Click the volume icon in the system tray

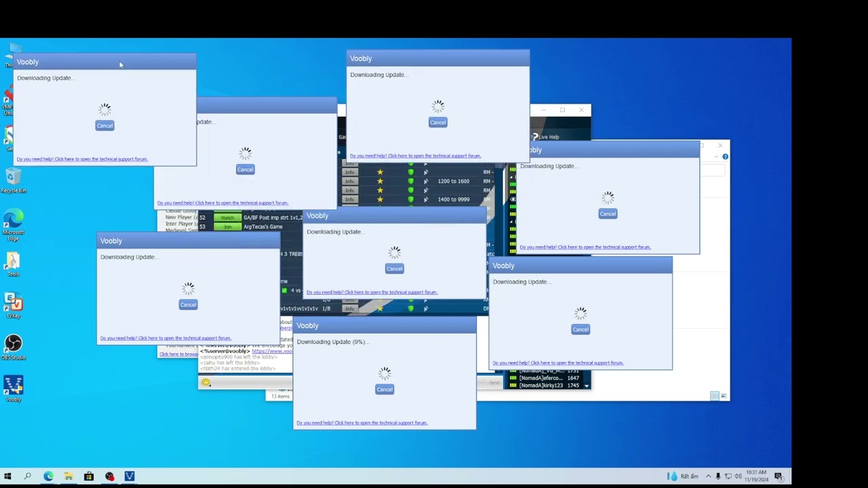[x=738, y=476]
